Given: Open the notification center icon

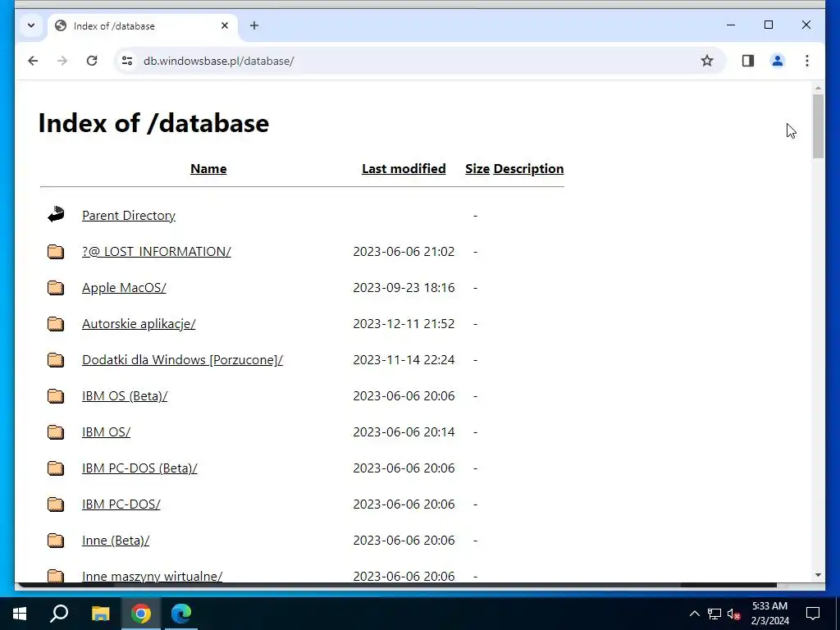Looking at the screenshot, I should tap(813, 614).
